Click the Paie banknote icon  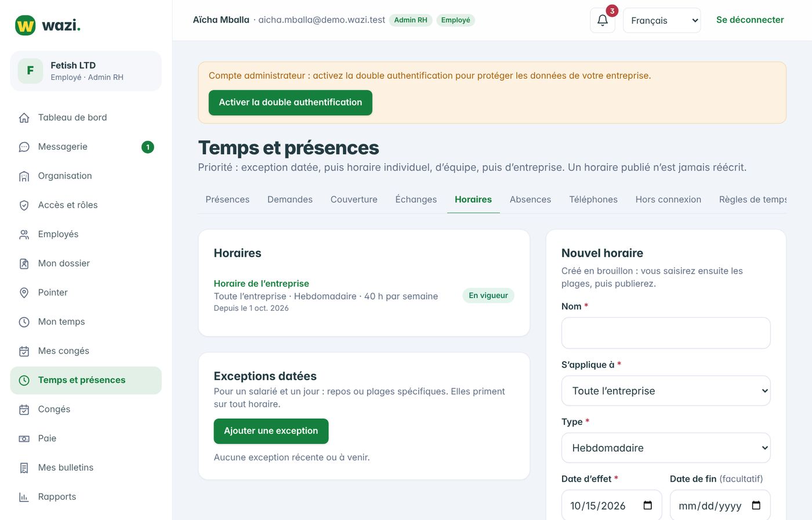[24, 439]
